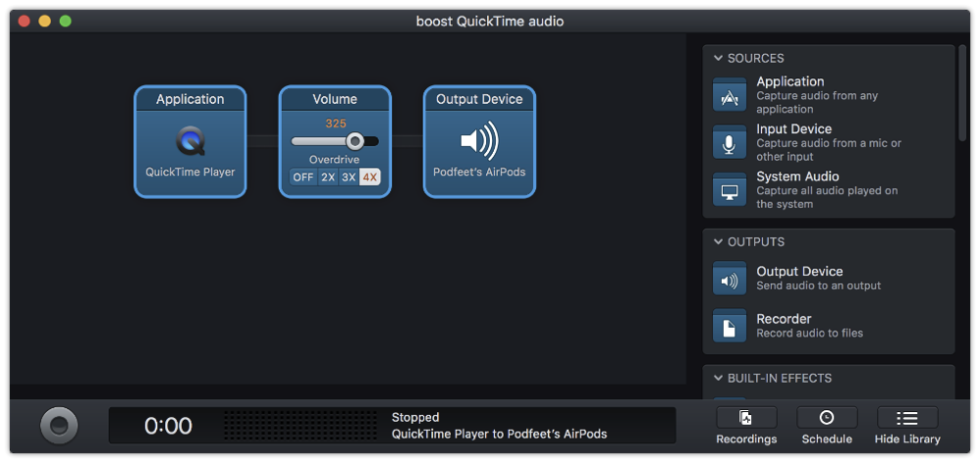Viewport: 980px width, 463px height.
Task: Collapse the BUILT-IN EFFECTS section
Action: (x=718, y=378)
